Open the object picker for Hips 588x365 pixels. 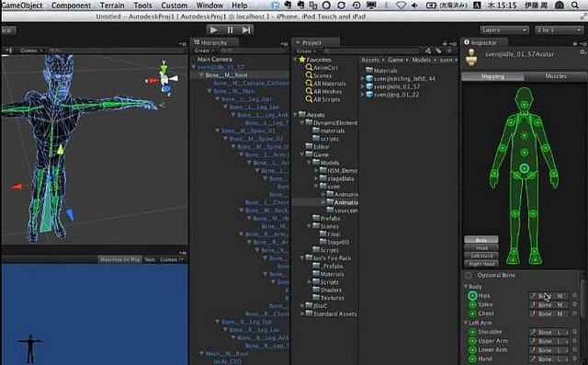(575, 296)
